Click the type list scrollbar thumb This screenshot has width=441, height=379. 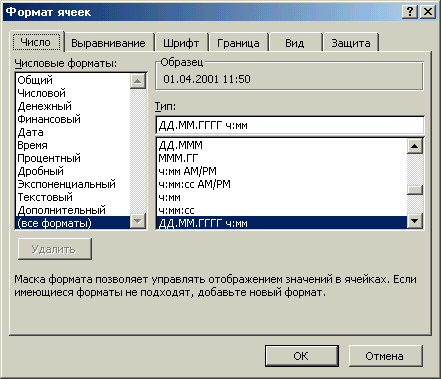point(415,190)
